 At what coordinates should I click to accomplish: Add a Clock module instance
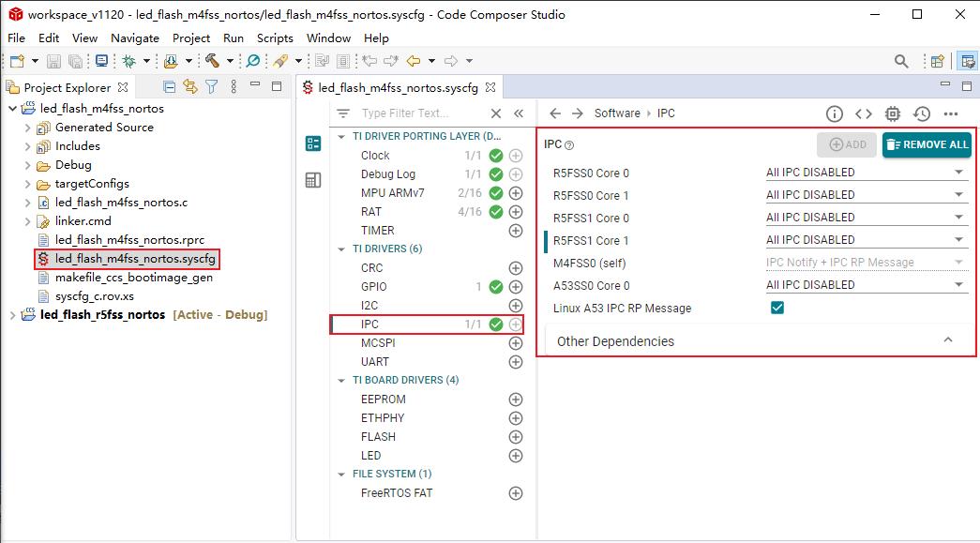(x=516, y=156)
